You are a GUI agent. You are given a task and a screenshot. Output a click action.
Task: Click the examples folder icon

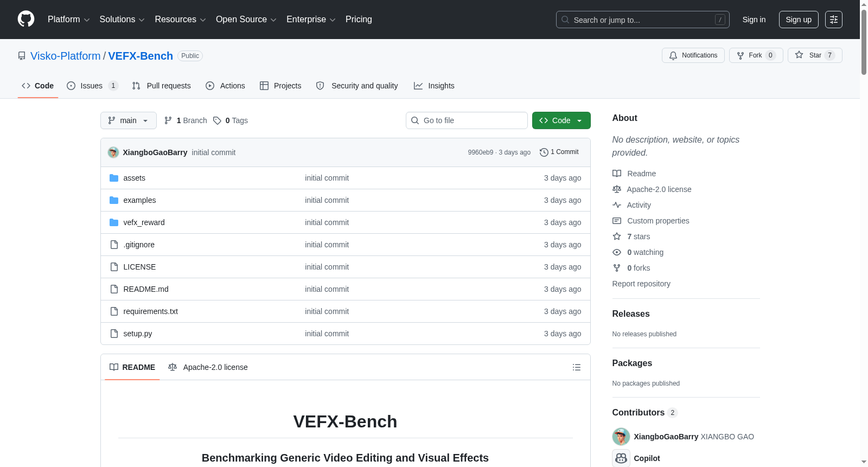[114, 200]
